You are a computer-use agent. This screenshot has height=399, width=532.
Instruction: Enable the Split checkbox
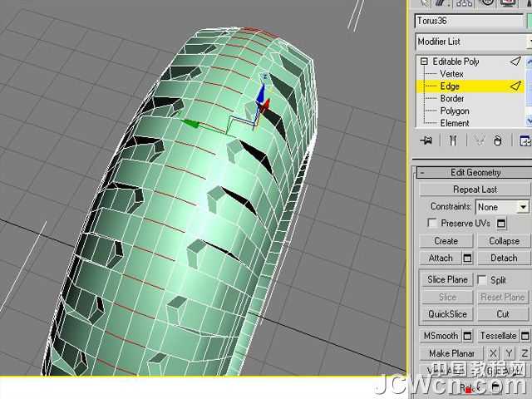point(481,279)
